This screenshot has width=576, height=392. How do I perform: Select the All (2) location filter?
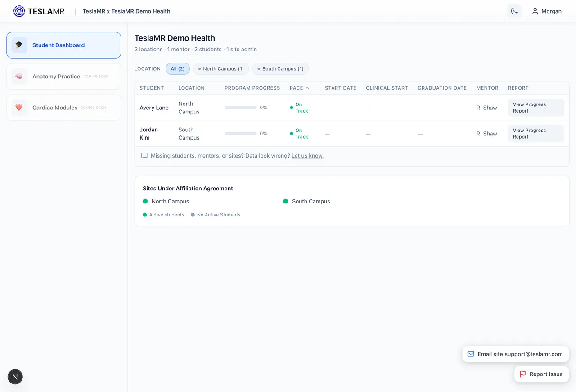[x=178, y=68]
